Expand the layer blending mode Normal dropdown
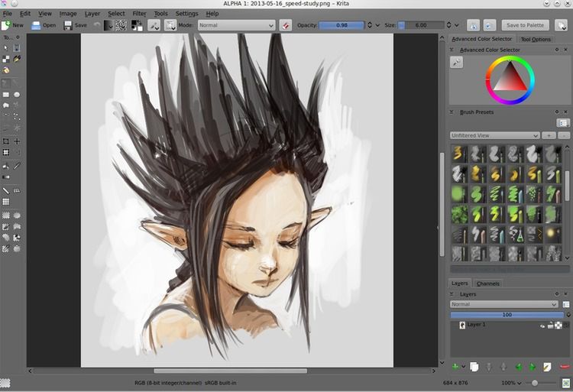 (504, 304)
